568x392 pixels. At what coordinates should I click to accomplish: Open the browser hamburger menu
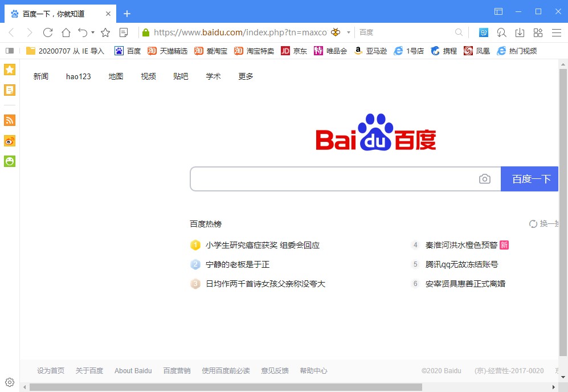click(x=556, y=32)
